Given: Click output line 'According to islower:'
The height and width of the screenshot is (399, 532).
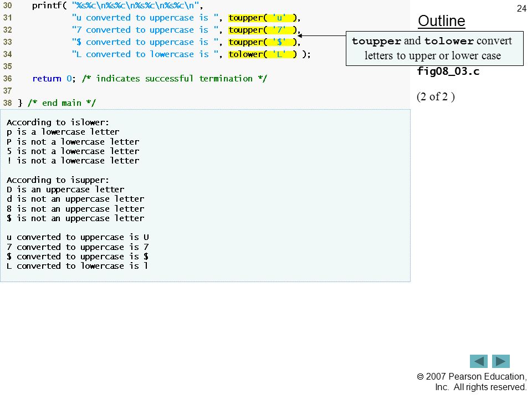Looking at the screenshot, I should point(58,122).
